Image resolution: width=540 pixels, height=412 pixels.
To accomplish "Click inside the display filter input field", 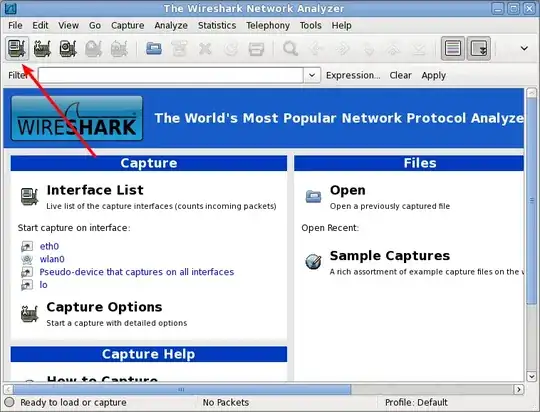I will [170, 75].
